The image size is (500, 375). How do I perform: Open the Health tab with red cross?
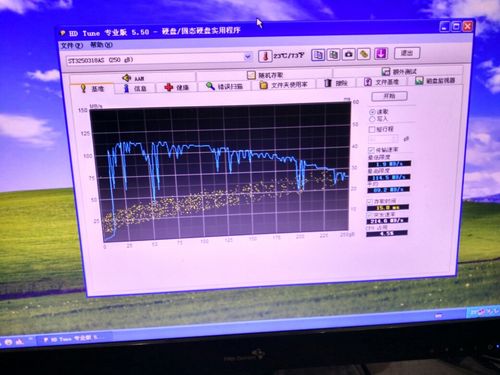pos(177,87)
